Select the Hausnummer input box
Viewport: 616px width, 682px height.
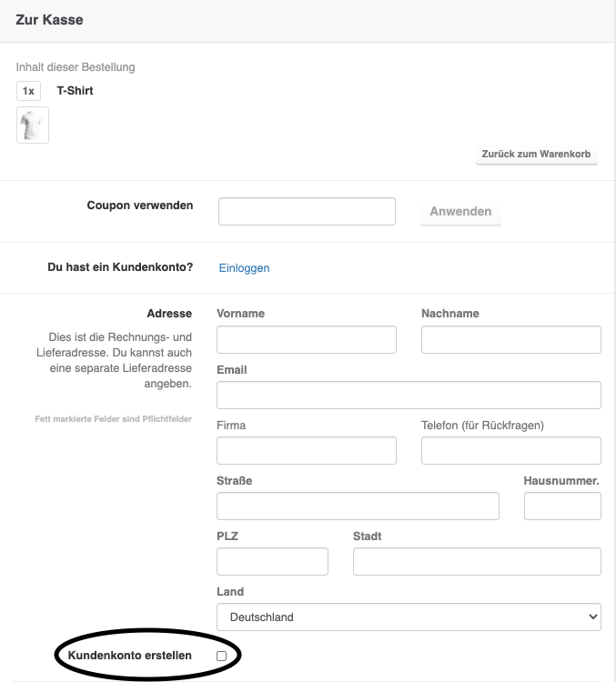pyautogui.click(x=562, y=506)
